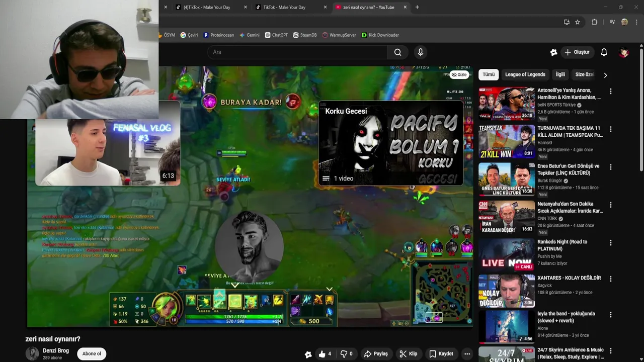This screenshot has height=362, width=644.
Task: Click the beIN SPORTS Türkiye channel name
Action: (556, 105)
